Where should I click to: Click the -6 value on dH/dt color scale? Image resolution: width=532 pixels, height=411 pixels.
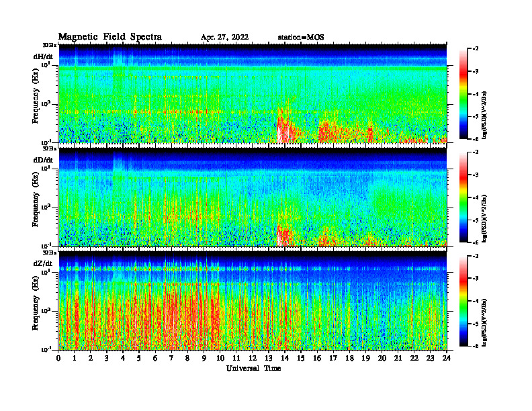click(x=476, y=139)
